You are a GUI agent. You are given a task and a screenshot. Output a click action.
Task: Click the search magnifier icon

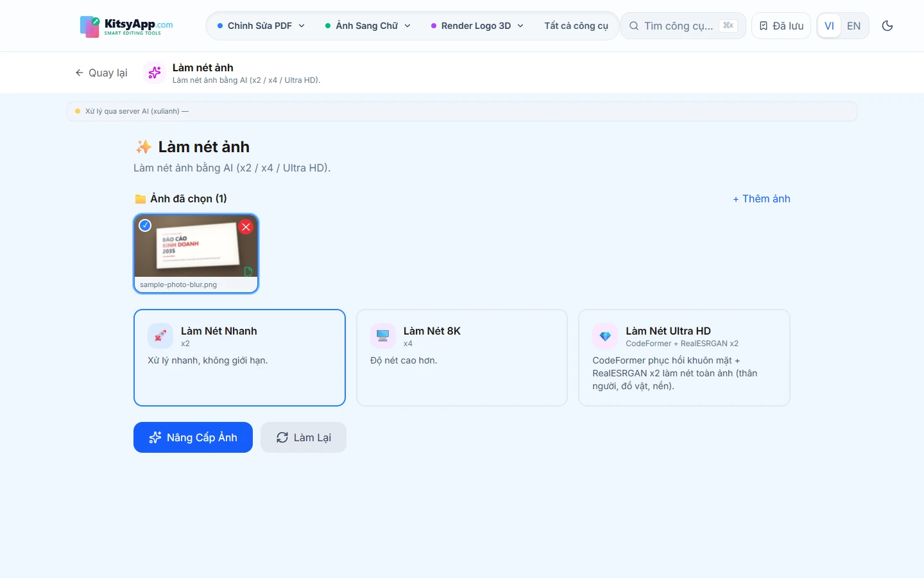[x=634, y=26]
